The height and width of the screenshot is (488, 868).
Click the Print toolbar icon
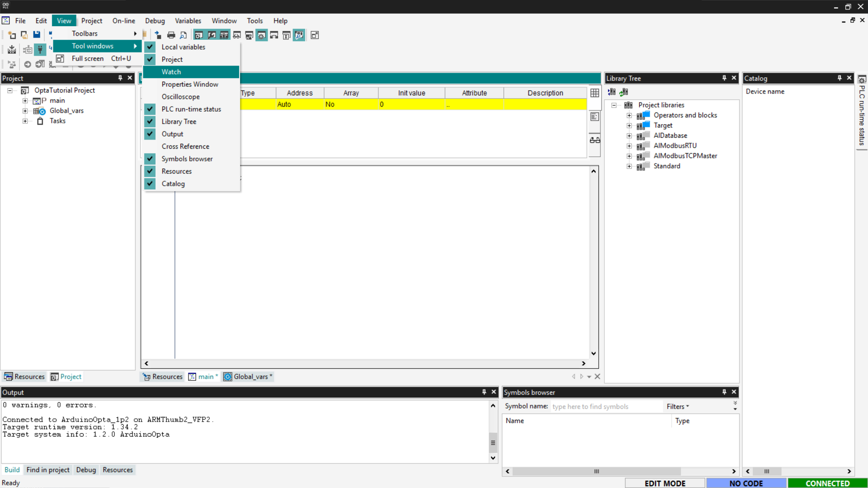pos(171,35)
